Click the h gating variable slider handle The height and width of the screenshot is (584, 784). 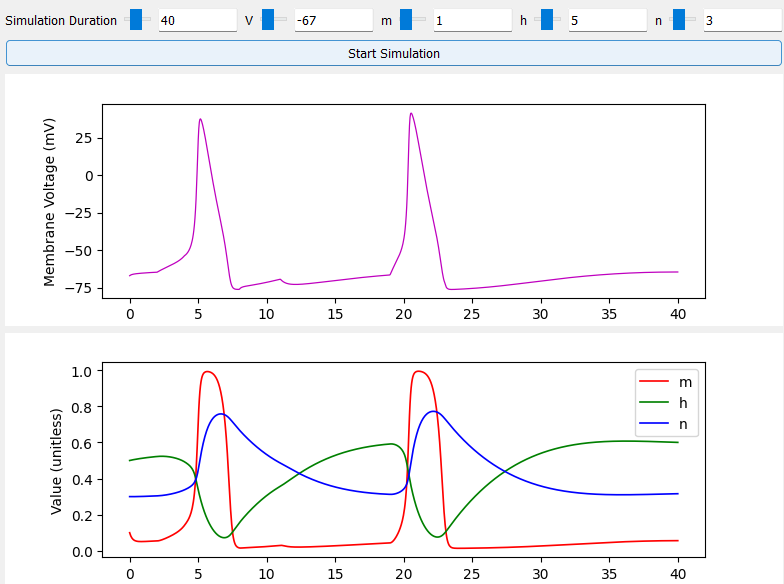tap(547, 20)
